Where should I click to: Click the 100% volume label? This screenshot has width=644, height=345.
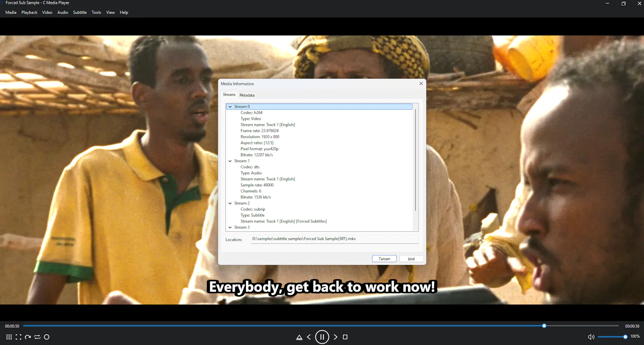click(635, 336)
